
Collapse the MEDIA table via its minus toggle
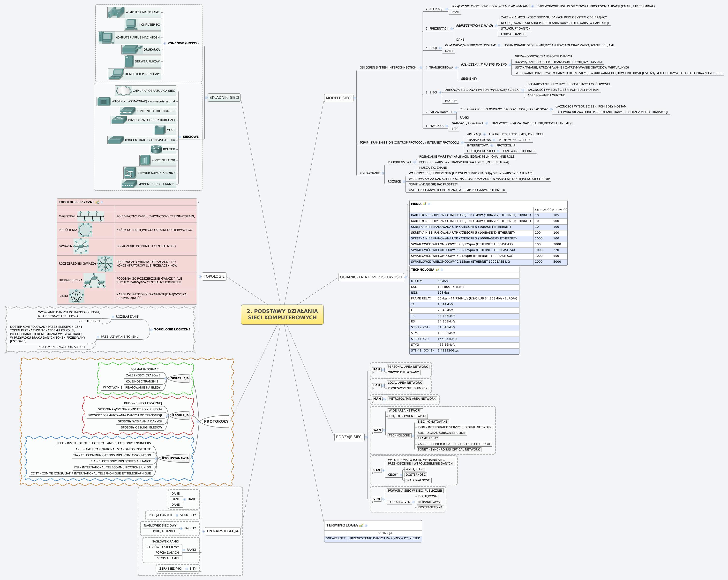[x=429, y=204]
